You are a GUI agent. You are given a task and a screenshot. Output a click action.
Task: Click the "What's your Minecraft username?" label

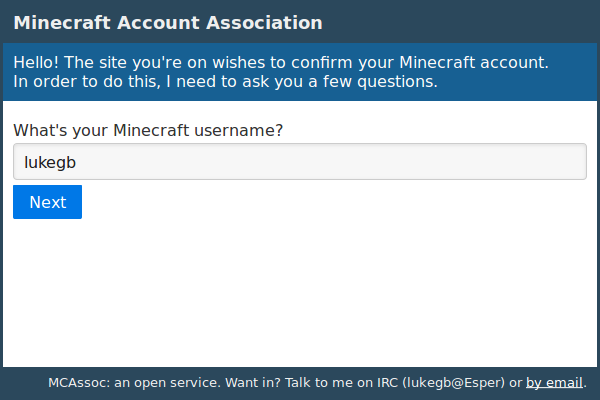148,130
